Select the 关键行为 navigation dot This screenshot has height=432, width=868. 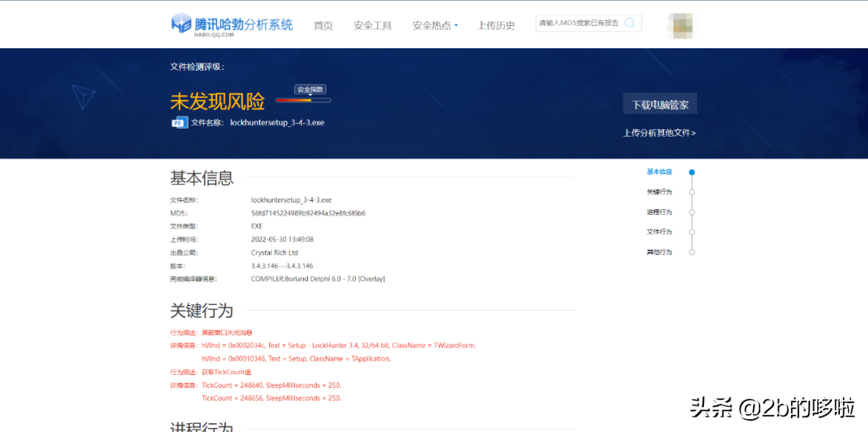[692, 192]
